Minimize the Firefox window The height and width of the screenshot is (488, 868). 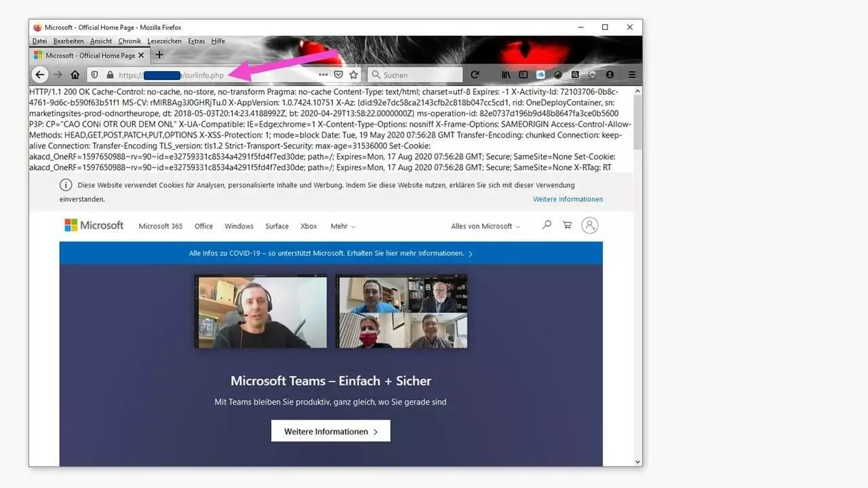[580, 27]
